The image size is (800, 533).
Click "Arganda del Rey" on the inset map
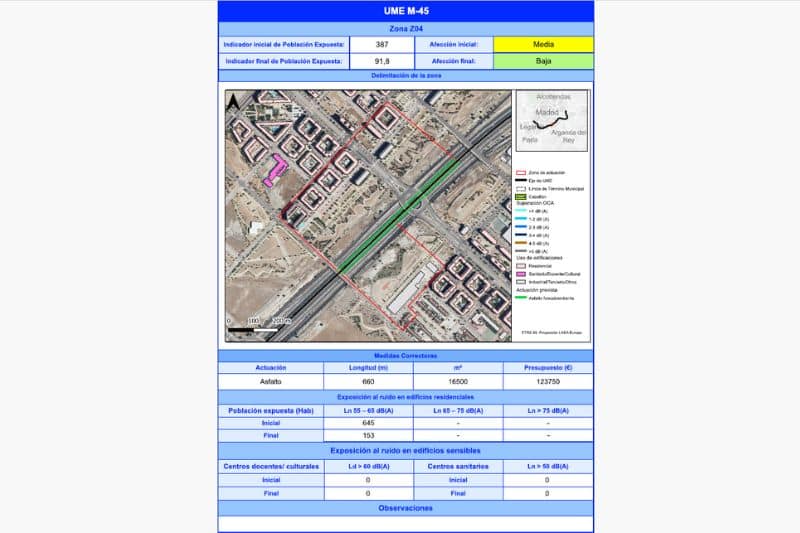[568, 136]
